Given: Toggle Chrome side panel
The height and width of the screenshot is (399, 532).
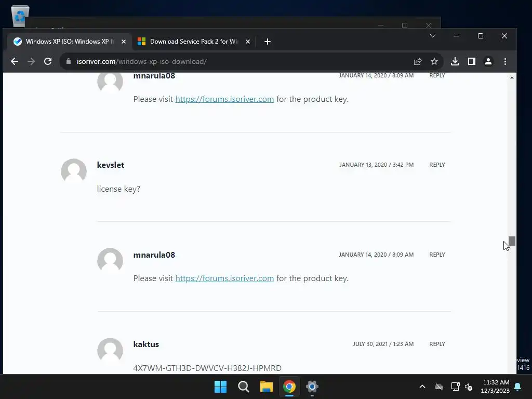Looking at the screenshot, I should click(x=472, y=61).
